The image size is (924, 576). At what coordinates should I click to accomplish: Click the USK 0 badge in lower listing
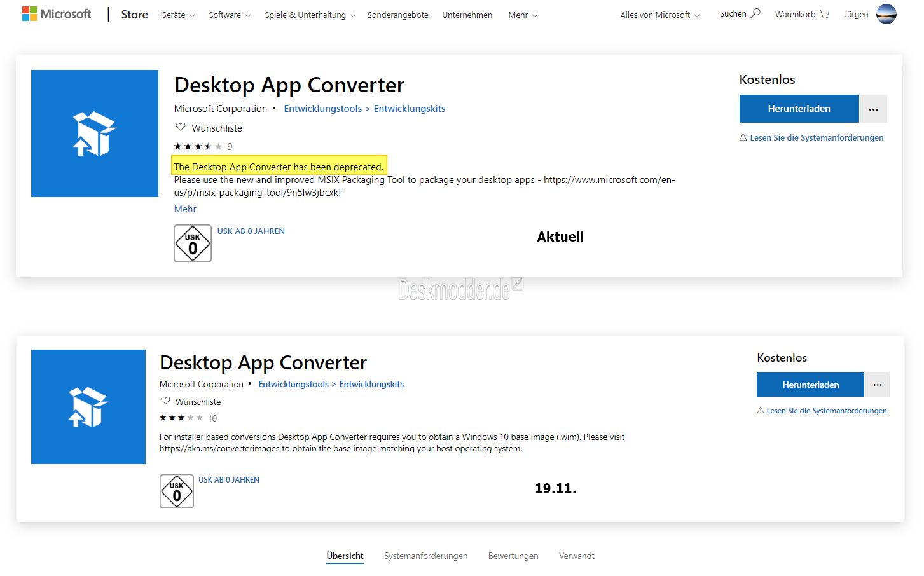point(177,491)
